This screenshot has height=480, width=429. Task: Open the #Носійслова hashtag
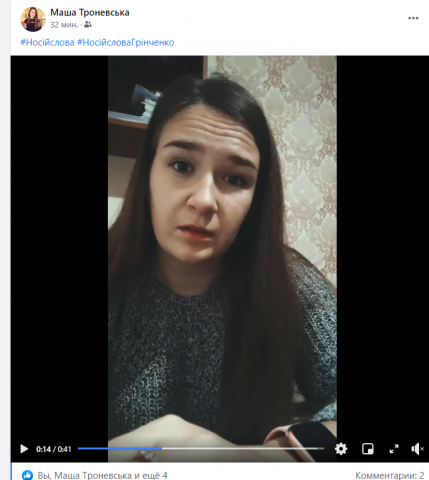click(x=47, y=42)
